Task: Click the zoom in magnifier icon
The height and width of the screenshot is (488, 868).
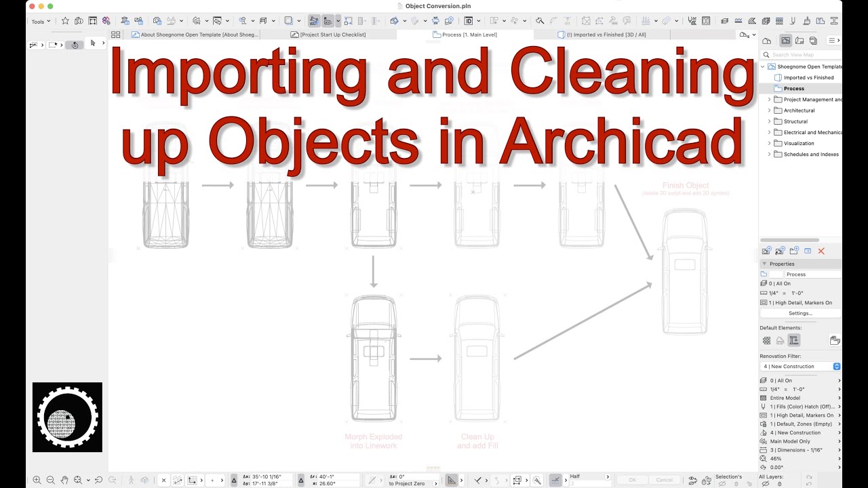Action: point(37,480)
